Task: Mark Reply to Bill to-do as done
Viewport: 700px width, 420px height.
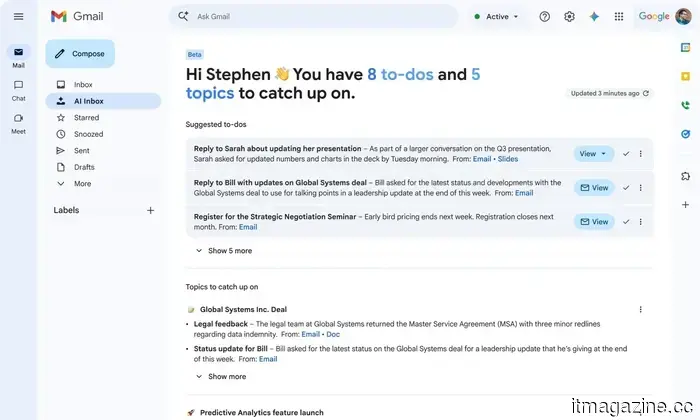Action: pos(626,188)
